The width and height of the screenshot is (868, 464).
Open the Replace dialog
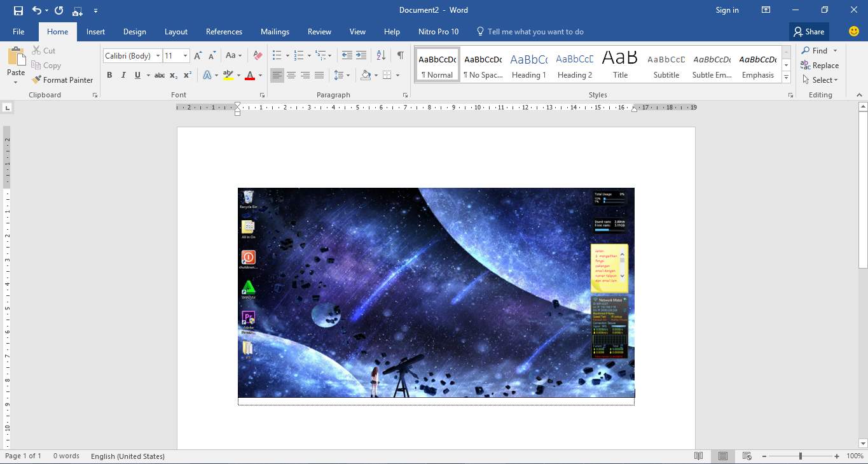click(x=820, y=65)
